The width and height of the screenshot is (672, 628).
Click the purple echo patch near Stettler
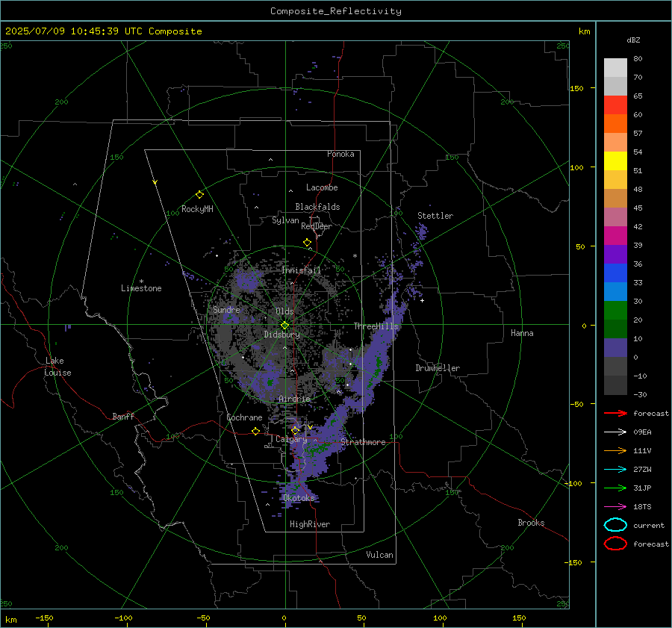pyautogui.click(x=422, y=232)
